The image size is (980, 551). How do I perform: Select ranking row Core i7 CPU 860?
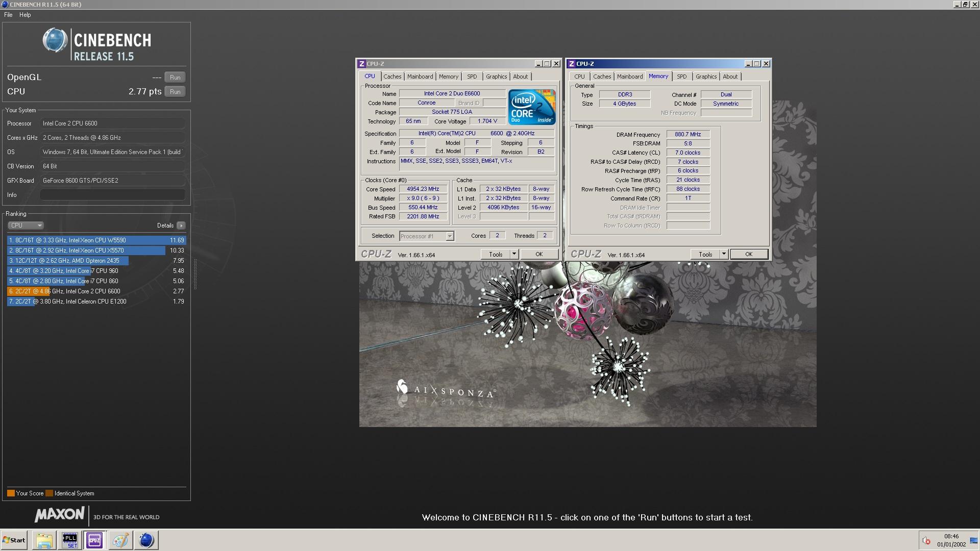[x=96, y=281]
